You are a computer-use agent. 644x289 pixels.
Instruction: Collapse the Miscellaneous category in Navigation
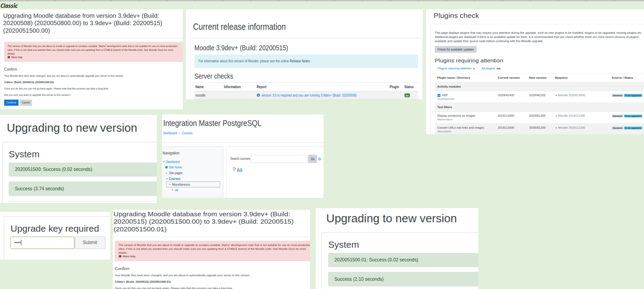(170, 184)
